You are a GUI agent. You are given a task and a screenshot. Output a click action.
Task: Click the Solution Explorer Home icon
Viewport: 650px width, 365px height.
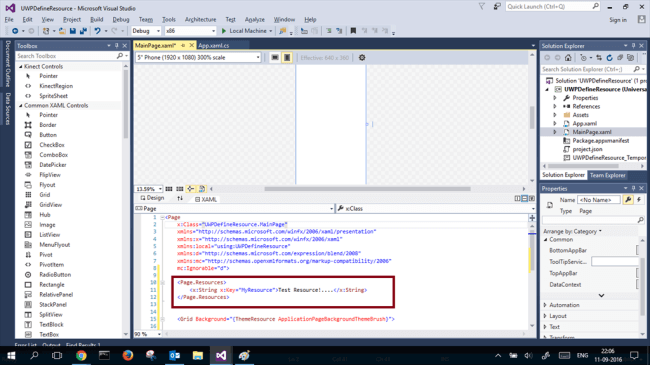(x=568, y=58)
